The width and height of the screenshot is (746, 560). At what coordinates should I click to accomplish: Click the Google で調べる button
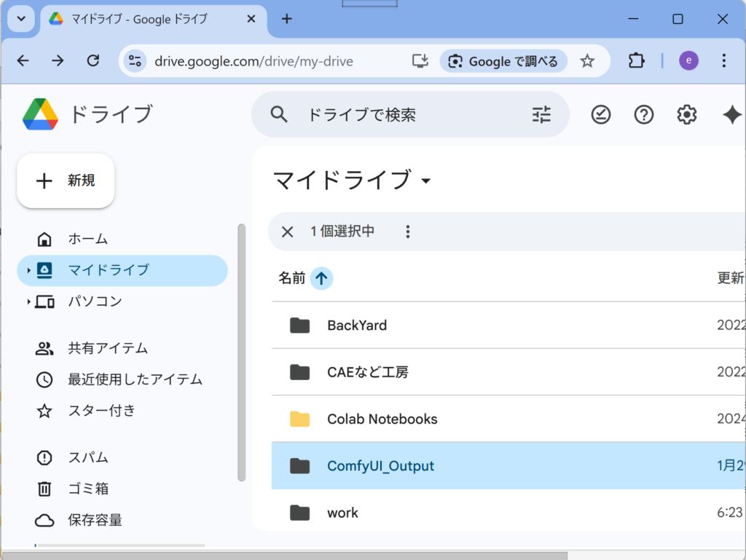[x=503, y=61]
